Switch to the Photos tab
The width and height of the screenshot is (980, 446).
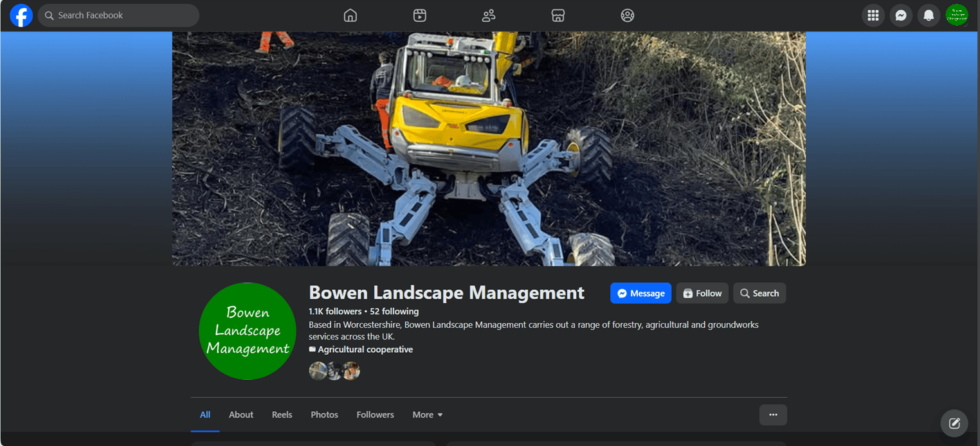(324, 415)
